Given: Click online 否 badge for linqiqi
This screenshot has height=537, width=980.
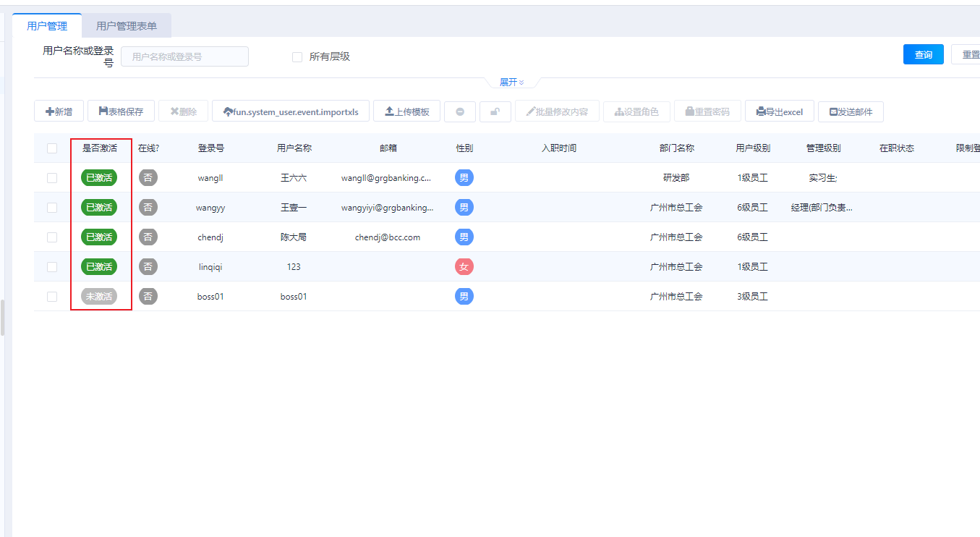Looking at the screenshot, I should (148, 267).
